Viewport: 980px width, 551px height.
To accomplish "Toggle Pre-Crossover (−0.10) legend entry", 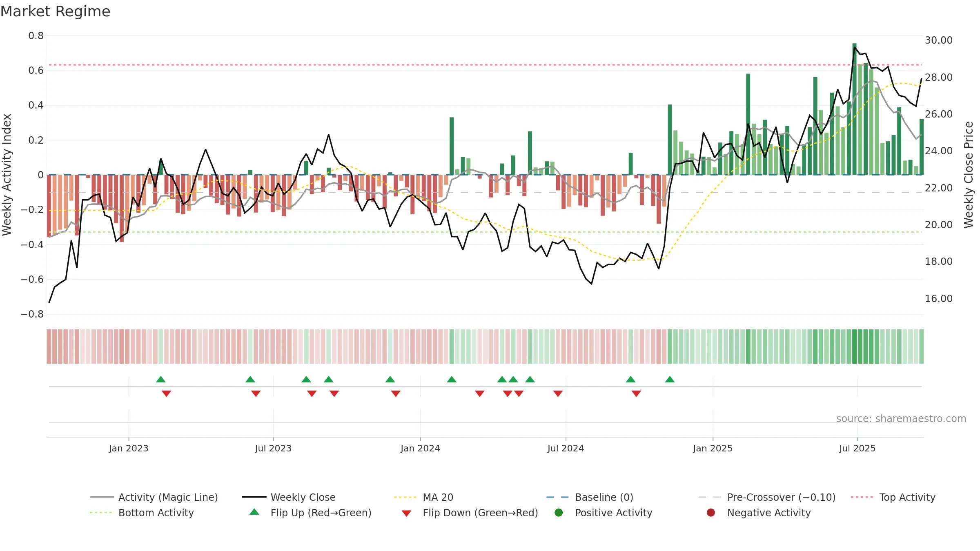I will tap(767, 497).
